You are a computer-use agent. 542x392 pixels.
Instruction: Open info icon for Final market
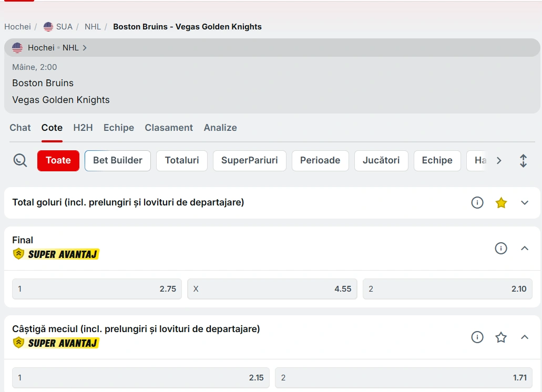500,248
